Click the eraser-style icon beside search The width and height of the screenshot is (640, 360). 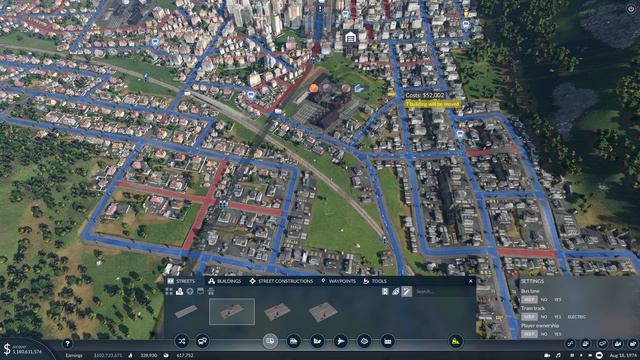click(x=396, y=291)
